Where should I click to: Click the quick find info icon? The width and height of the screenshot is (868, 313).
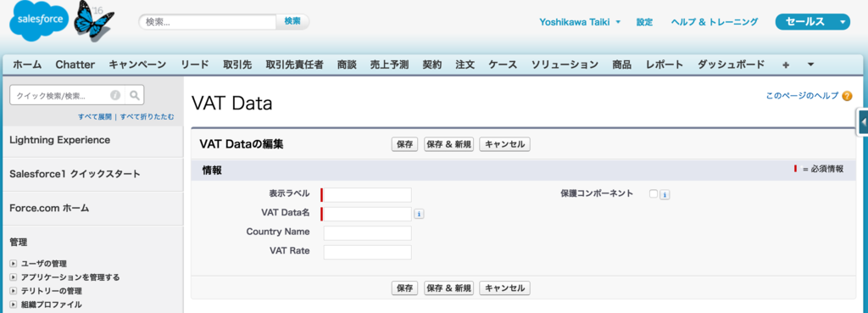[x=115, y=95]
